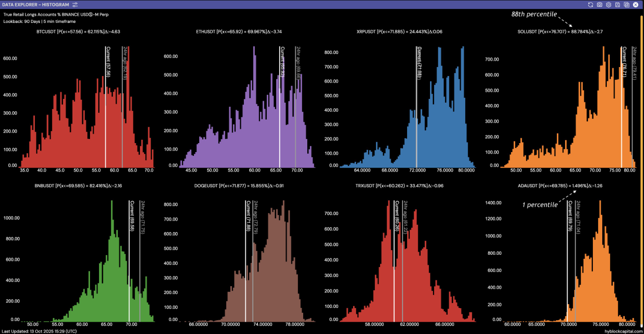Click the refresh data icon
Image resolution: width=644 pixels, height=334 pixels.
click(590, 4)
